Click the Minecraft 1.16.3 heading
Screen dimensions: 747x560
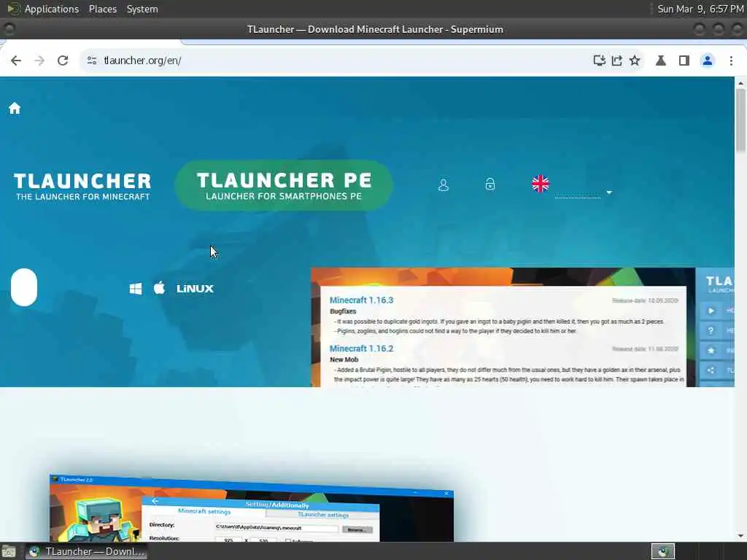pyautogui.click(x=362, y=300)
